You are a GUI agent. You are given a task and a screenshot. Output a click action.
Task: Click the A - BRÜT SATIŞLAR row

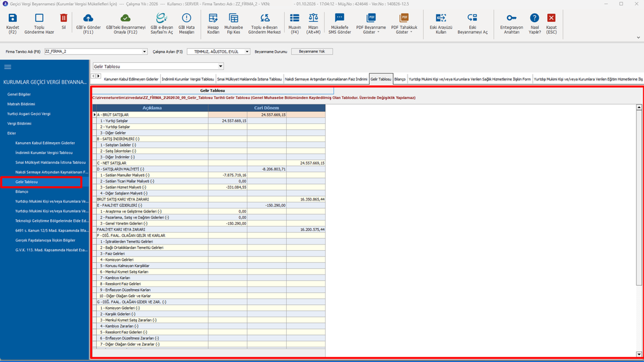(x=209, y=115)
